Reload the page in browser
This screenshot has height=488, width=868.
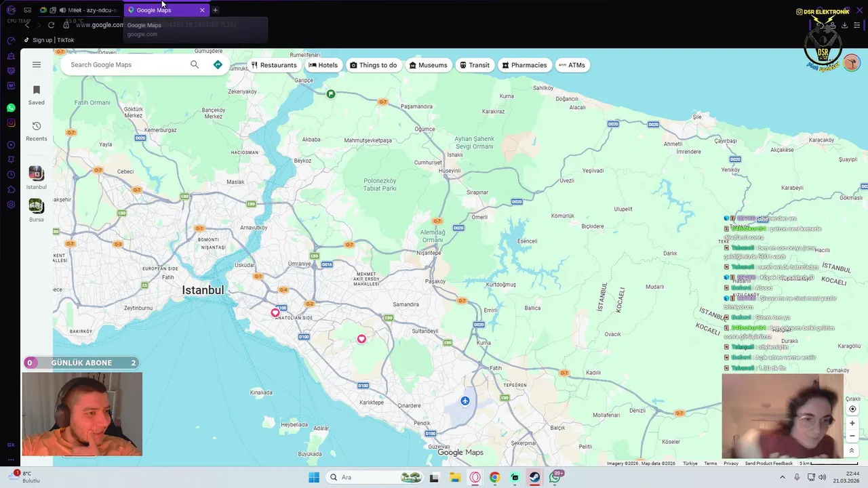tap(51, 25)
